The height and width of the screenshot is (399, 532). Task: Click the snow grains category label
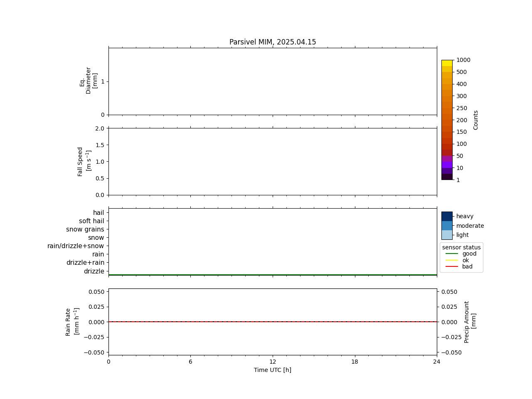(85, 229)
